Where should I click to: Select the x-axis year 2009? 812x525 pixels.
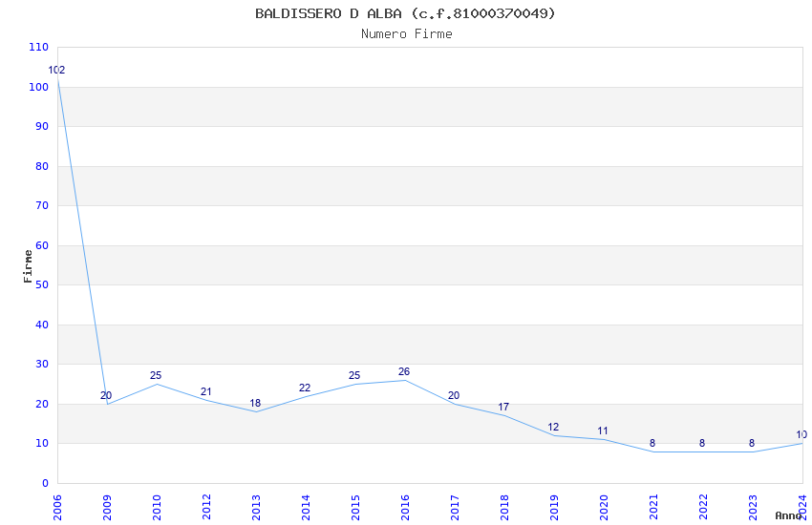pyautogui.click(x=107, y=508)
